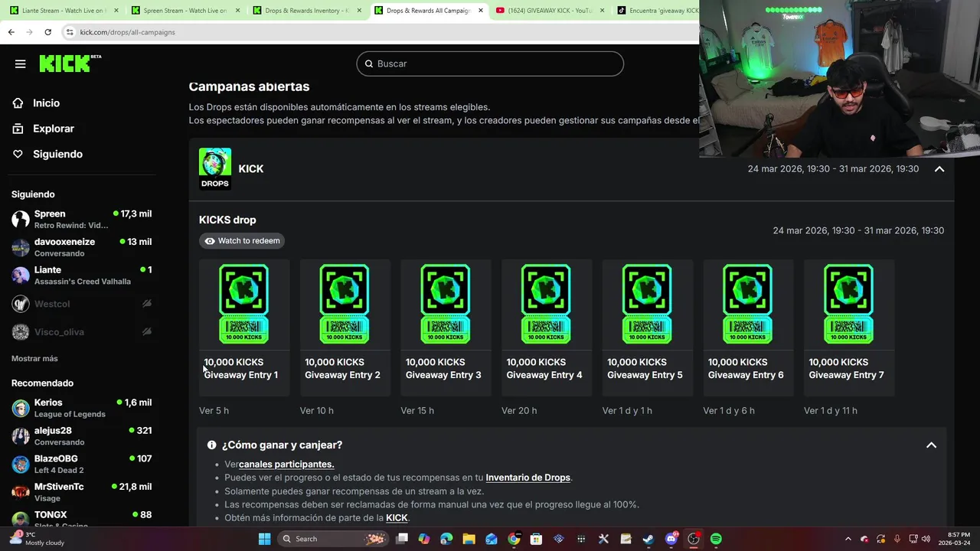This screenshot has width=980, height=551.
Task: Click the KICK link in instructions
Action: point(397,518)
